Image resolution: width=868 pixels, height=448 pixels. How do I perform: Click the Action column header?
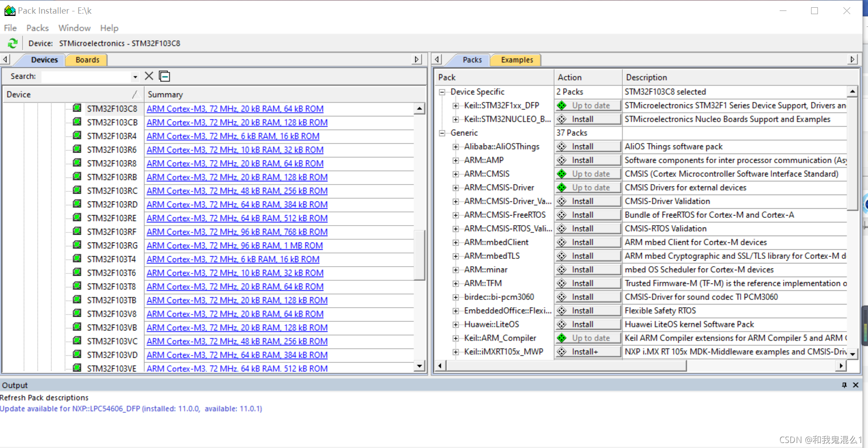pos(588,77)
